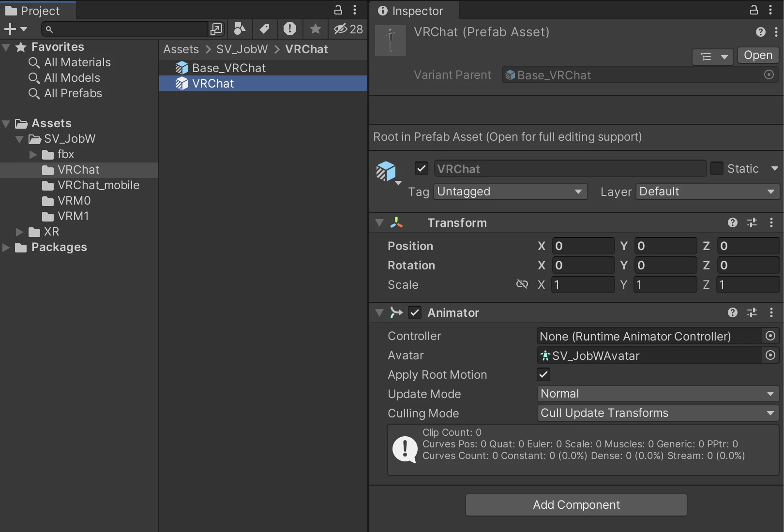Collapse the SV_JobW folder
Viewport: 784px width, 532px height.
pos(19,139)
